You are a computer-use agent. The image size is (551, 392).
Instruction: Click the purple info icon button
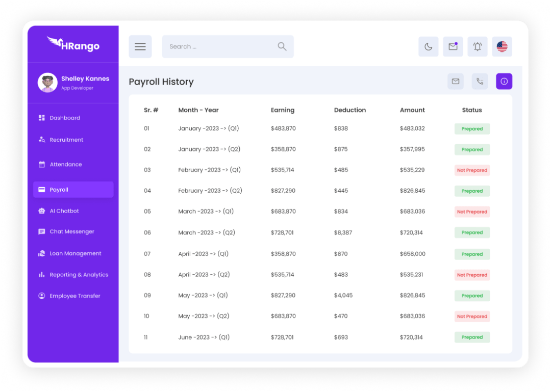point(504,82)
